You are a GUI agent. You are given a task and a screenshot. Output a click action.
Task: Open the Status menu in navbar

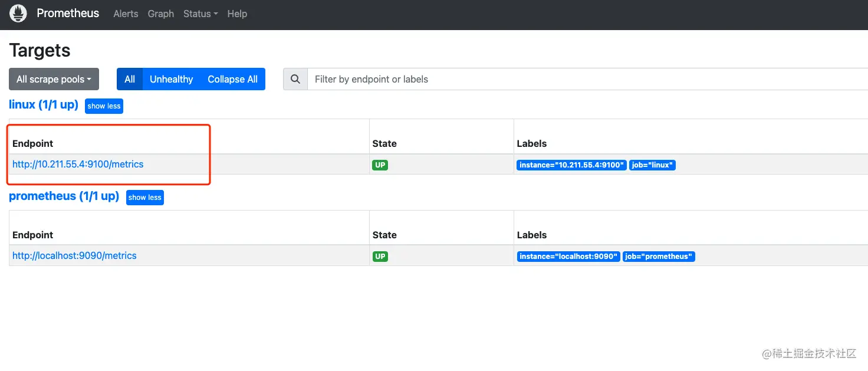point(200,14)
